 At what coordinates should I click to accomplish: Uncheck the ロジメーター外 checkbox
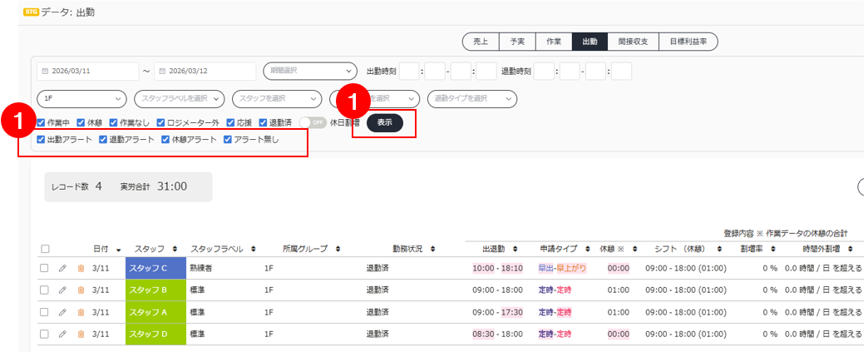click(160, 122)
